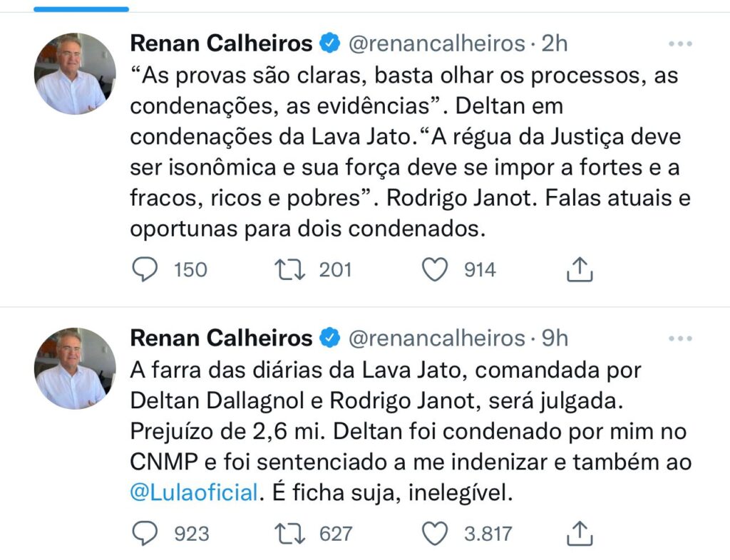This screenshot has width=730, height=560.
Task: Reply to the tweet with 923 replies
Action: click(x=146, y=533)
